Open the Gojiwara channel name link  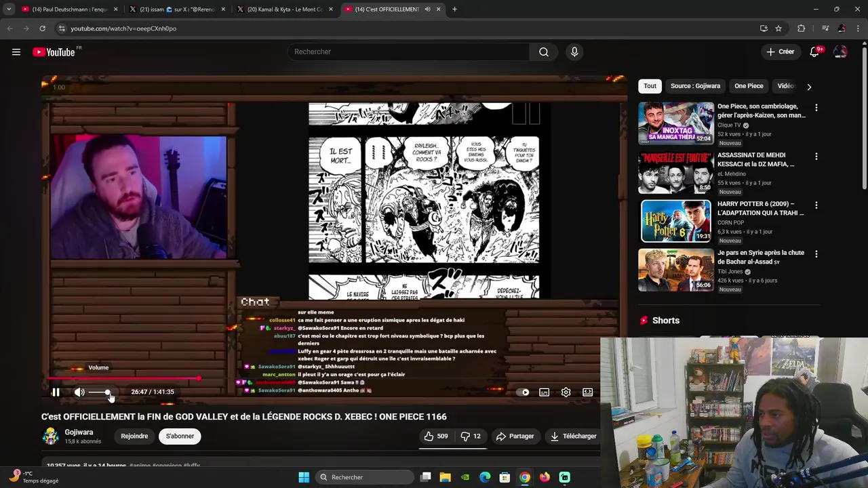click(x=79, y=432)
